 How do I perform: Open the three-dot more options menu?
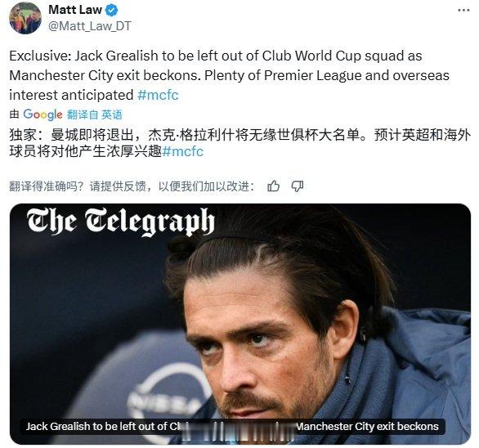(463, 10)
